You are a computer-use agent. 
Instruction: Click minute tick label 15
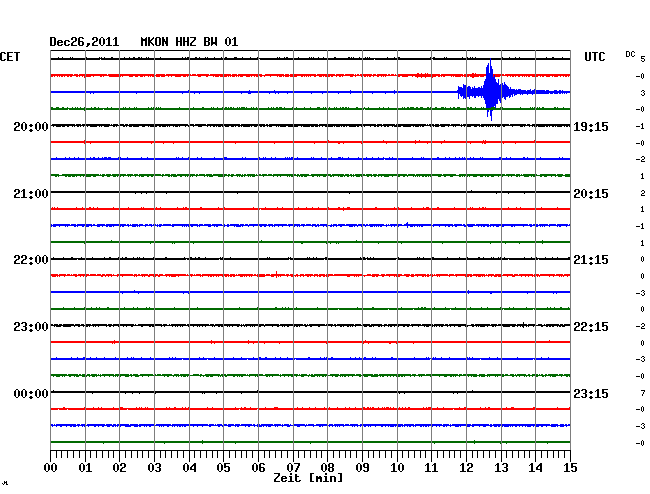click(570, 468)
